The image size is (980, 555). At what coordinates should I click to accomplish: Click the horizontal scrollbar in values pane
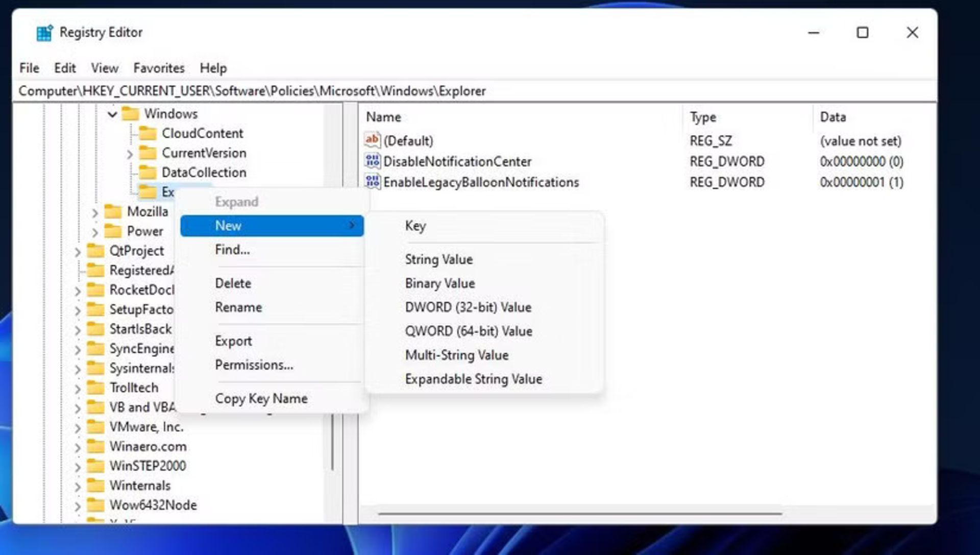[580, 514]
